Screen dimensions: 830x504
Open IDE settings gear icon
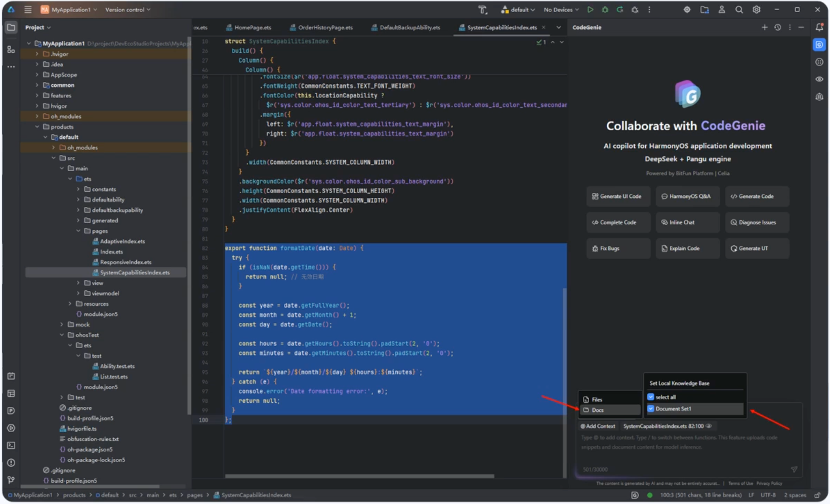pyautogui.click(x=756, y=10)
